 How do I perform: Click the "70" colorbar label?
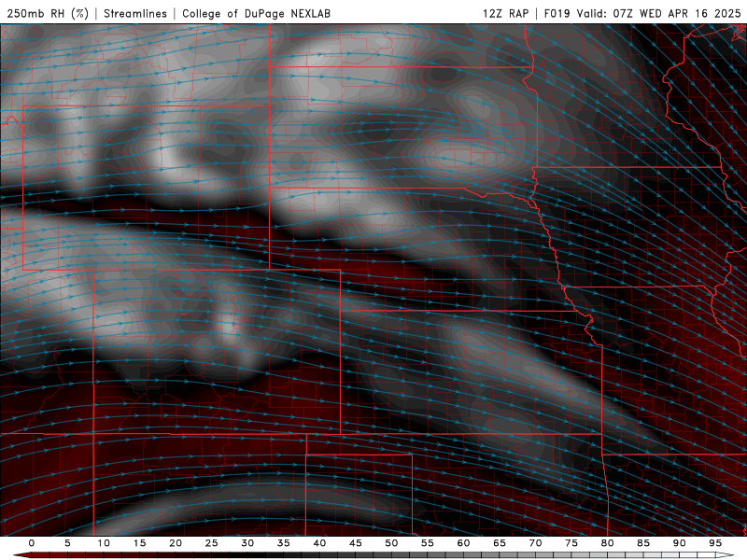click(x=535, y=543)
